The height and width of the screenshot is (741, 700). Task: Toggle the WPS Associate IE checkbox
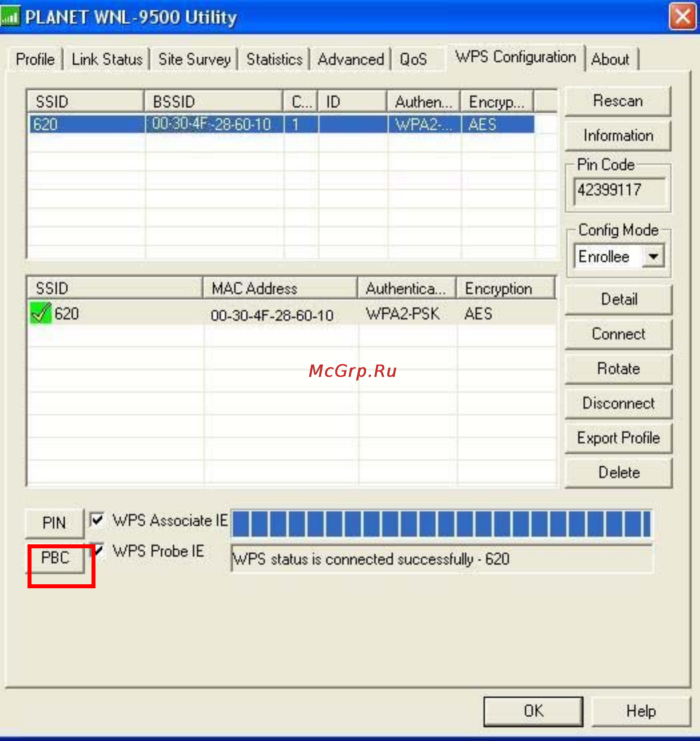(x=97, y=519)
